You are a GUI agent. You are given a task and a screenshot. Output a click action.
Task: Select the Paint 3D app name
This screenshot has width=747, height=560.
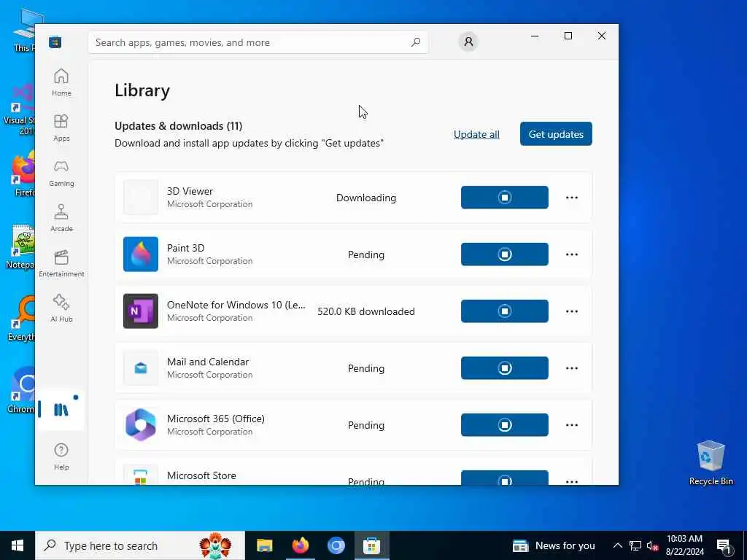click(x=186, y=248)
